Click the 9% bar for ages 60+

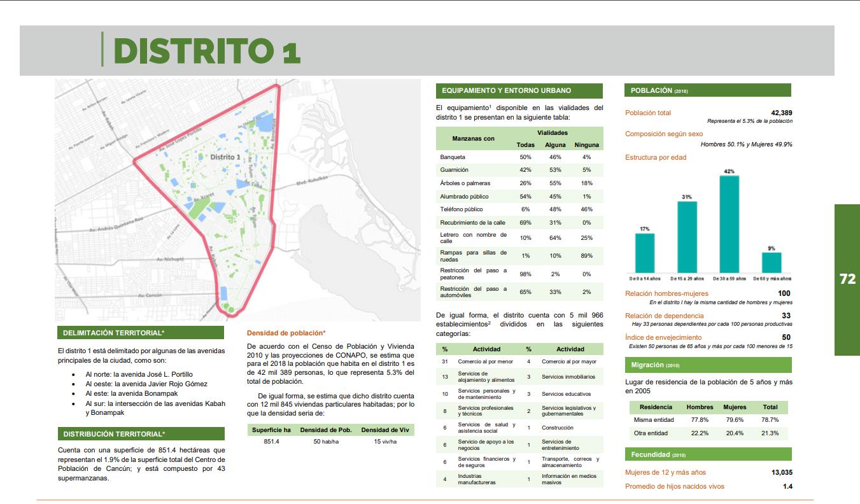[x=772, y=262]
